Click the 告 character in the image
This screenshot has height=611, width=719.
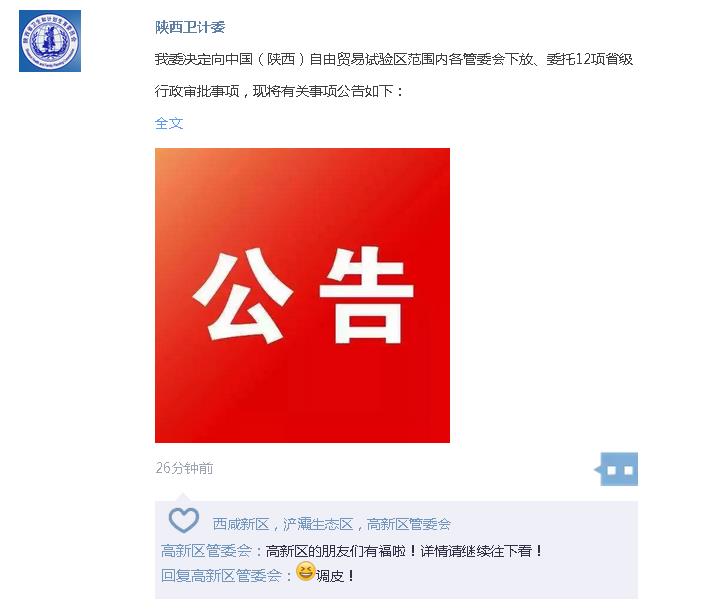click(367, 295)
